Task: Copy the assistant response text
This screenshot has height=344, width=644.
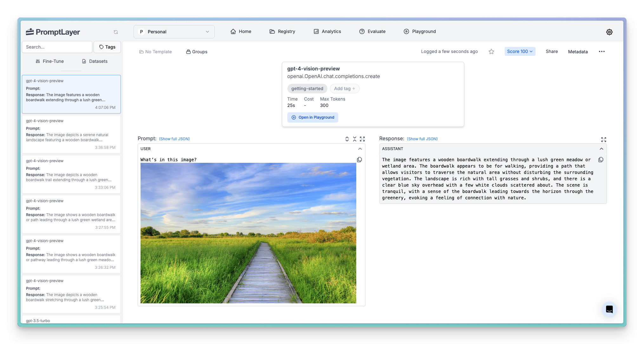Action: pyautogui.click(x=601, y=160)
